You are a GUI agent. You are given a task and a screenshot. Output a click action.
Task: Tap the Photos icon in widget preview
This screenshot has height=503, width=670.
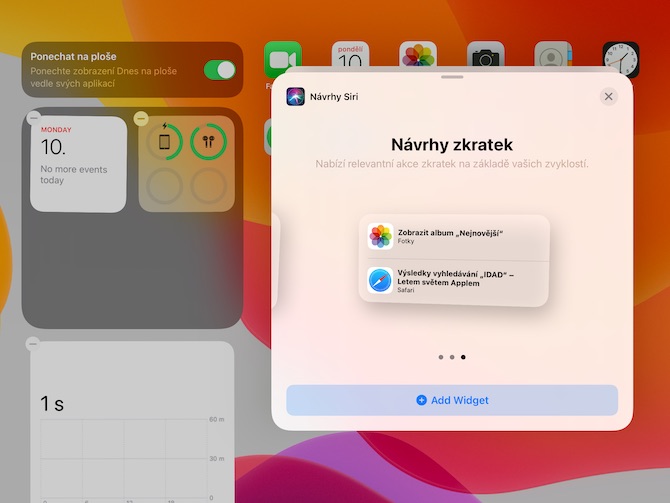pos(380,236)
